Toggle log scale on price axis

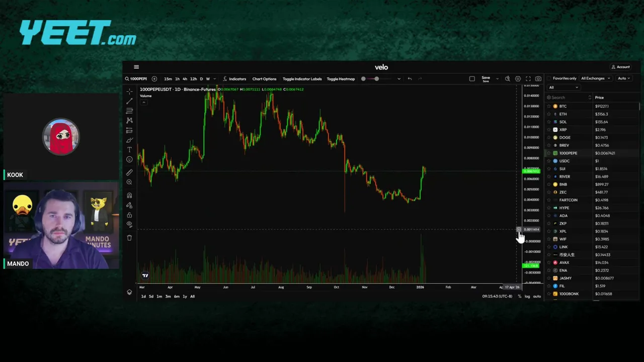527,296
